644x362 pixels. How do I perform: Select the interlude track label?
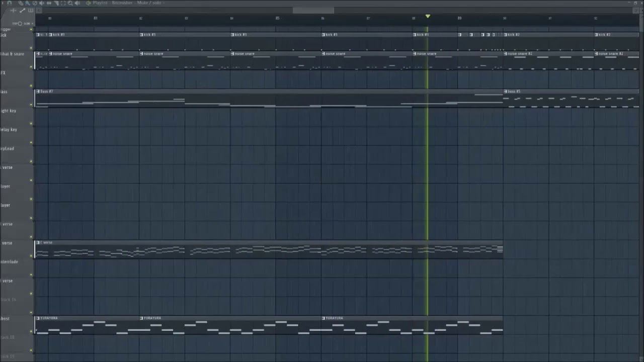pyautogui.click(x=9, y=262)
